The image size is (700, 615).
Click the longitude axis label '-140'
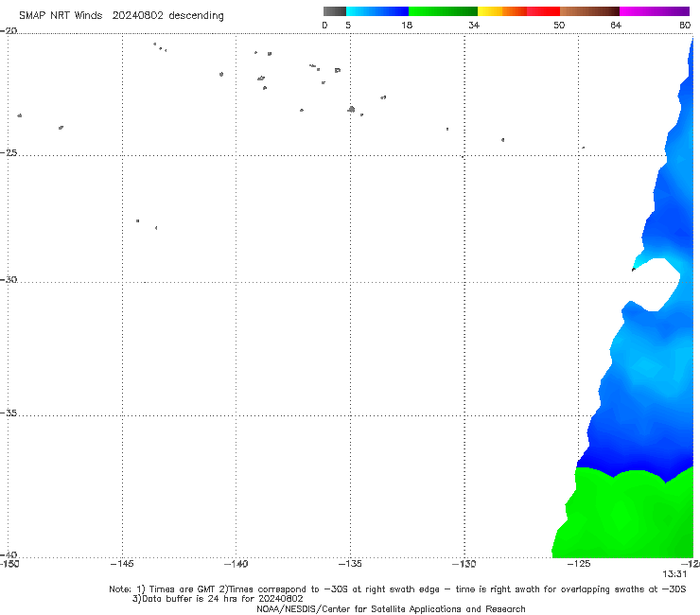236,564
